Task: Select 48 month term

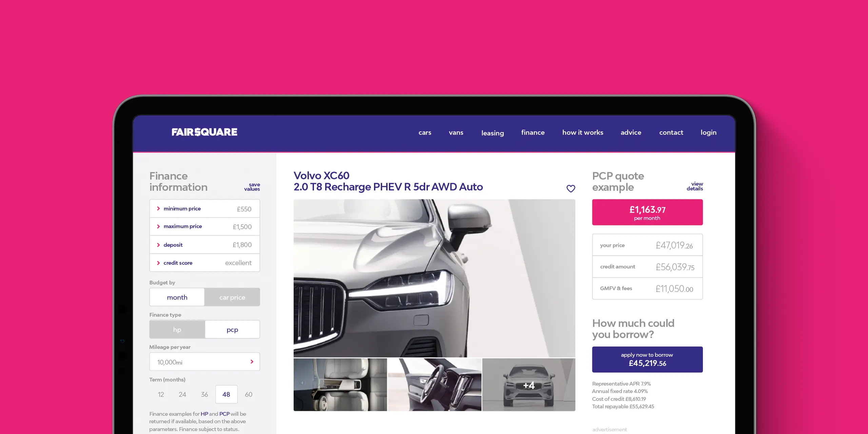Action: tap(226, 394)
